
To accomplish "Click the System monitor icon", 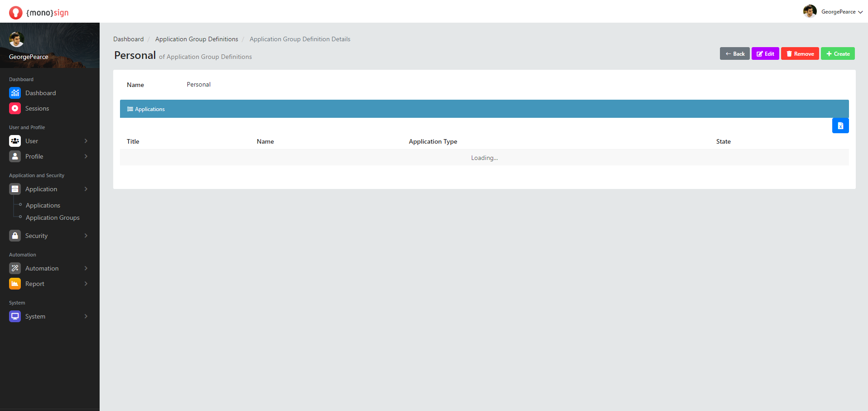I will pos(15,316).
